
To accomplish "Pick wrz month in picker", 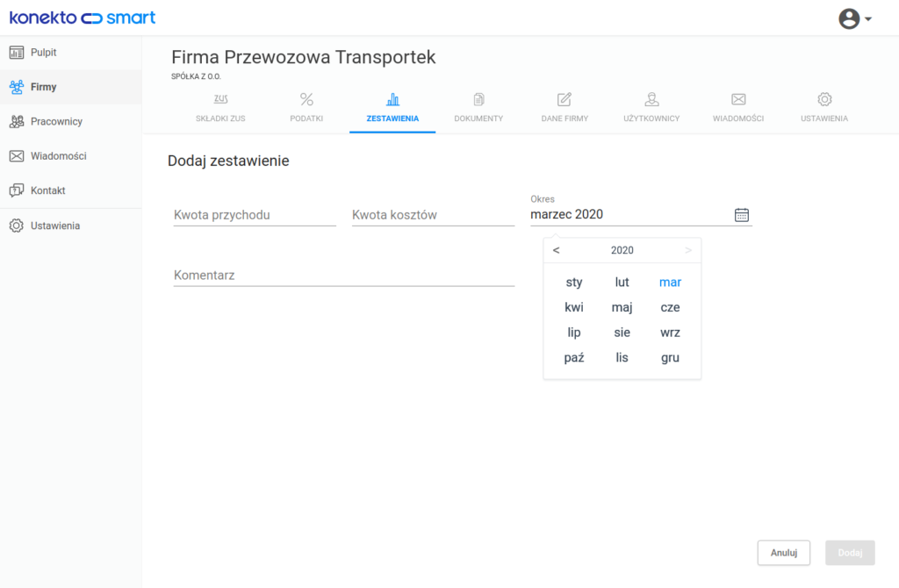I will point(670,333).
